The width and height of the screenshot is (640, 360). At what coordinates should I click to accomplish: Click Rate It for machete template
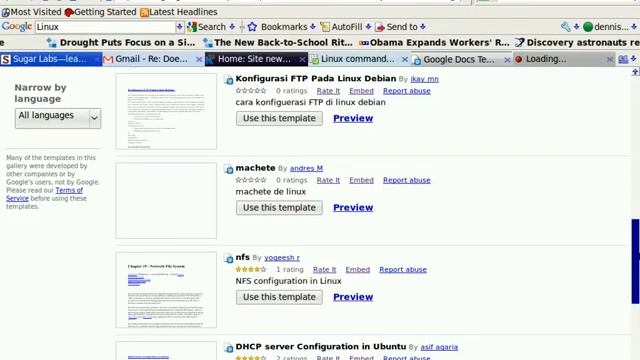tap(328, 180)
